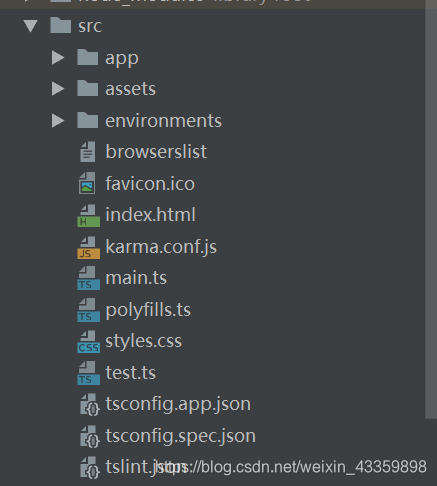Expand the assets folder arrow
The height and width of the screenshot is (486, 437).
click(x=58, y=89)
